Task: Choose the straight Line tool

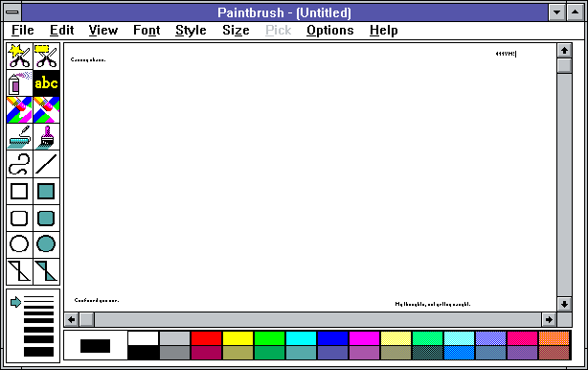Action: (x=47, y=164)
